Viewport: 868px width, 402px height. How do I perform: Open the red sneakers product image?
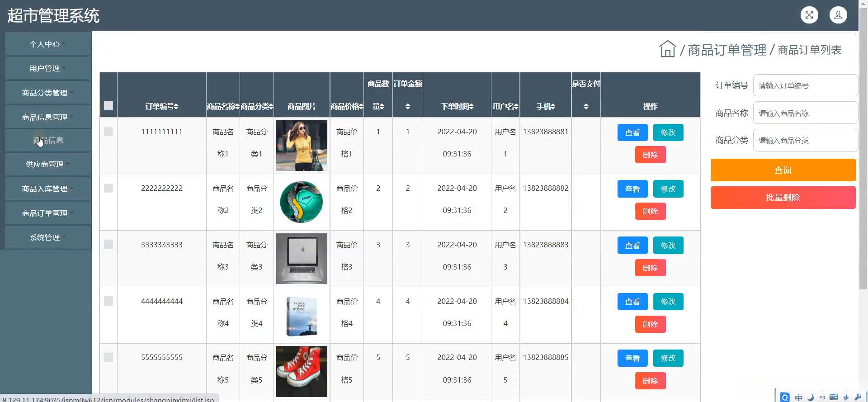(302, 372)
